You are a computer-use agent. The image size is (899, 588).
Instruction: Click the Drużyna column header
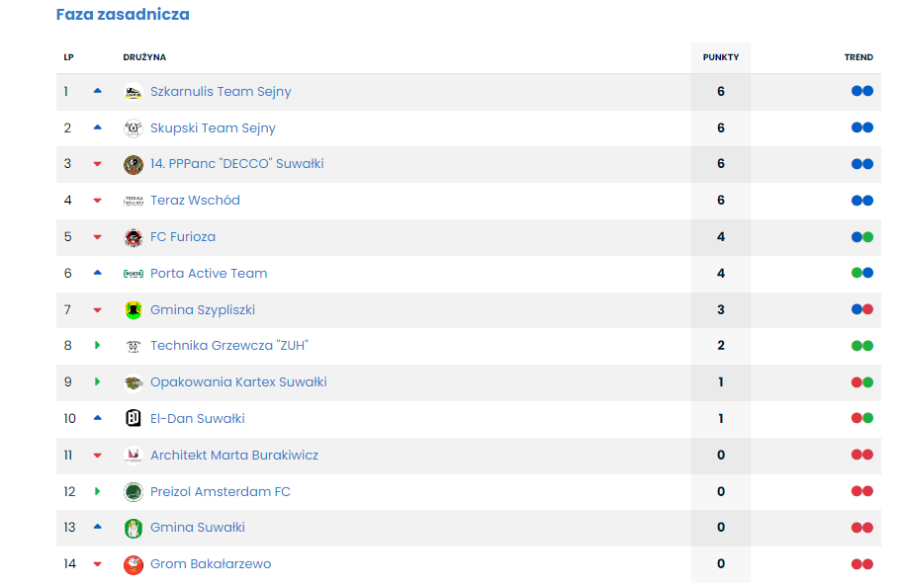(x=144, y=57)
